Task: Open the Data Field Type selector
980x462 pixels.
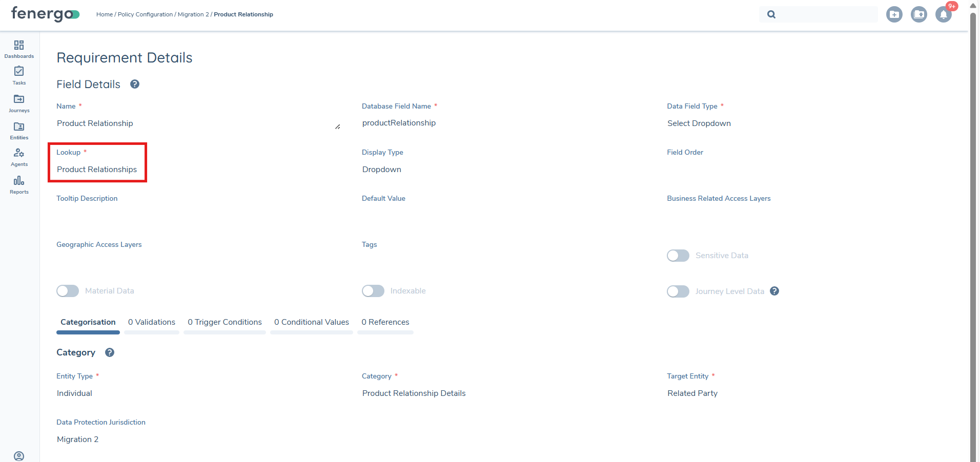Action: pyautogui.click(x=699, y=123)
